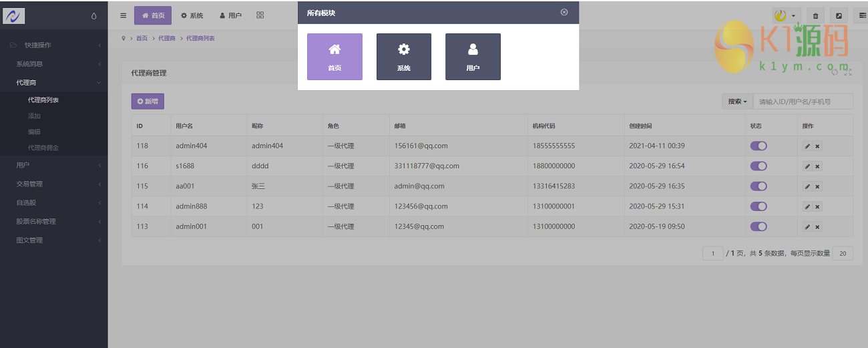868x348 pixels.
Task: Delete the s1688 row with x icon
Action: coord(817,166)
